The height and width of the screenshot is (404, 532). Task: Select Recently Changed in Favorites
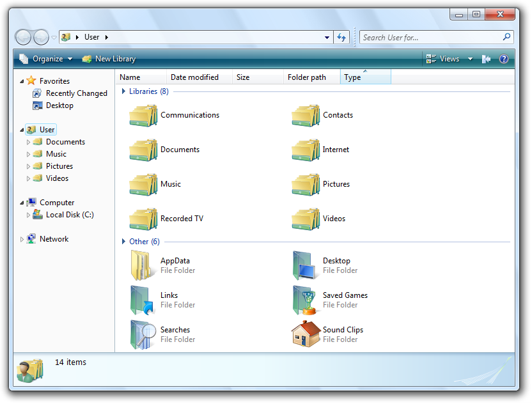76,93
